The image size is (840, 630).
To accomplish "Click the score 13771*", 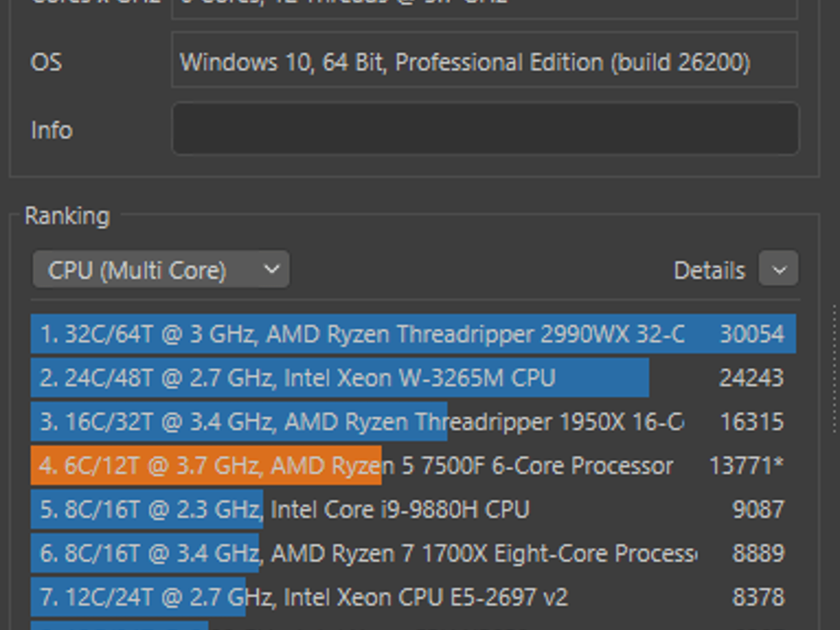I will click(x=746, y=465).
